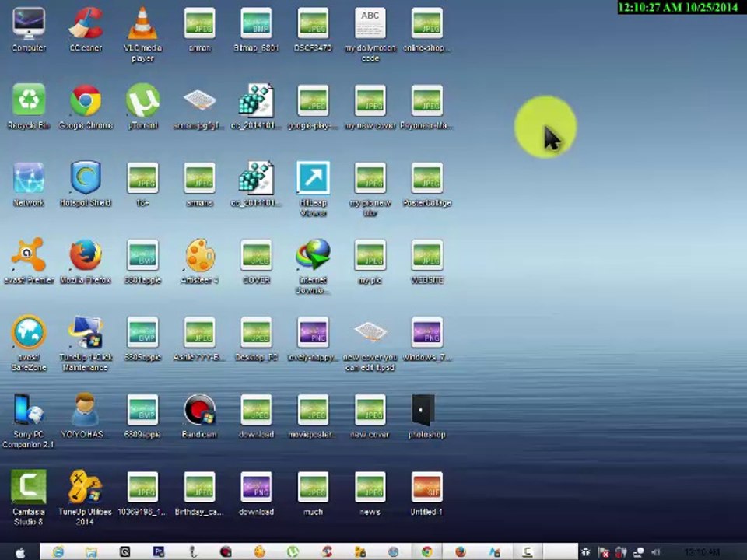Select the Untitled-1 GIF file
747x560 pixels.
coord(427,493)
